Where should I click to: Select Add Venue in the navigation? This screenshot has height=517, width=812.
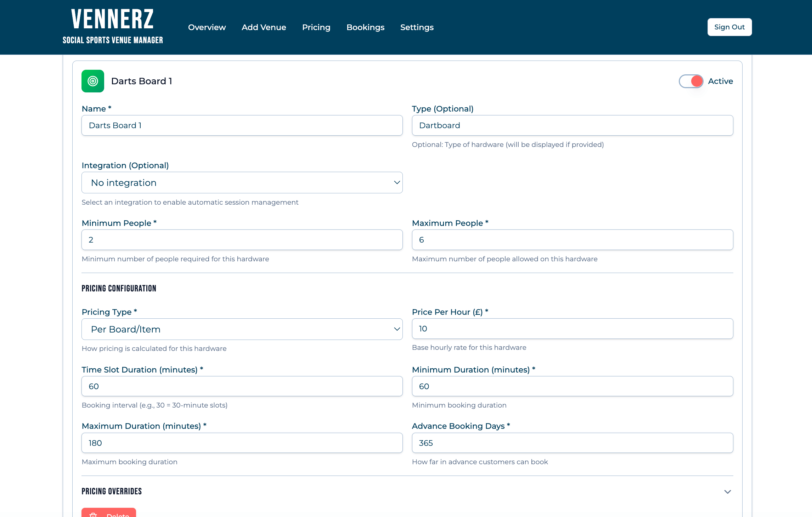point(264,27)
